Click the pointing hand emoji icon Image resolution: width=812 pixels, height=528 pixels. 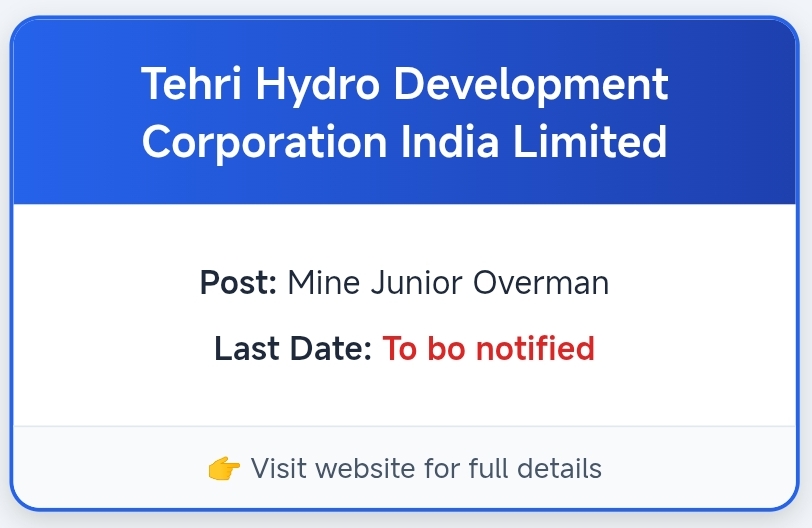tap(224, 468)
